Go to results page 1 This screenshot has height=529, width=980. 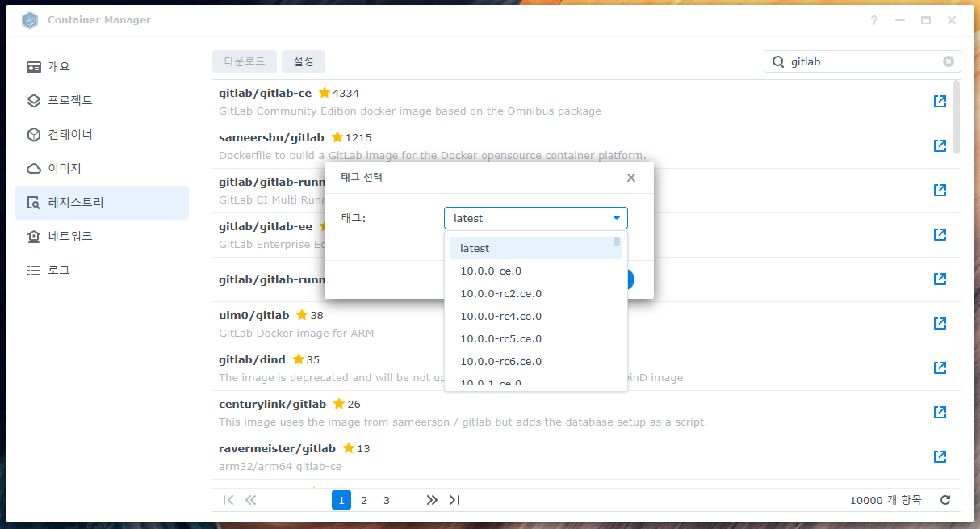(x=341, y=500)
